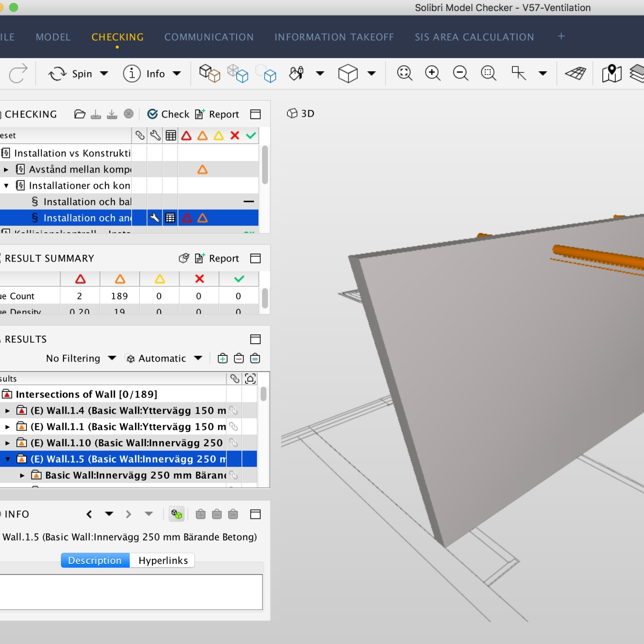Click Report button in Result Summary
This screenshot has height=644, width=644.
pos(217,258)
